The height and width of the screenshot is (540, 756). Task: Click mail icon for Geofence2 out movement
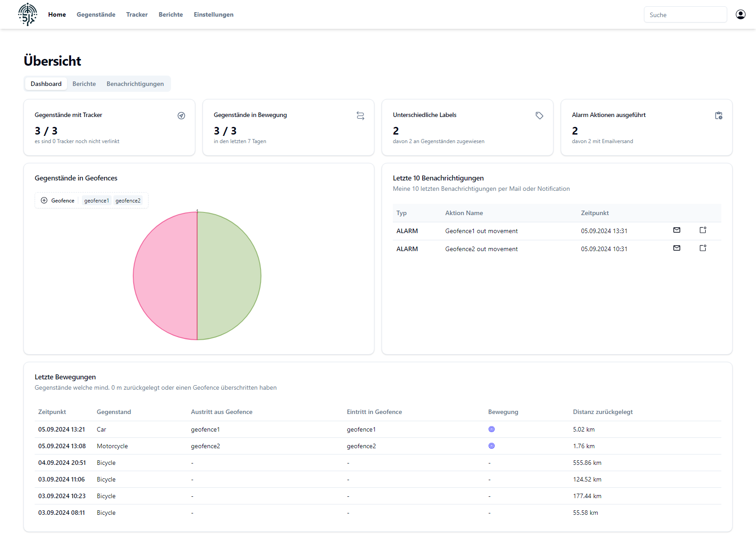tap(676, 248)
